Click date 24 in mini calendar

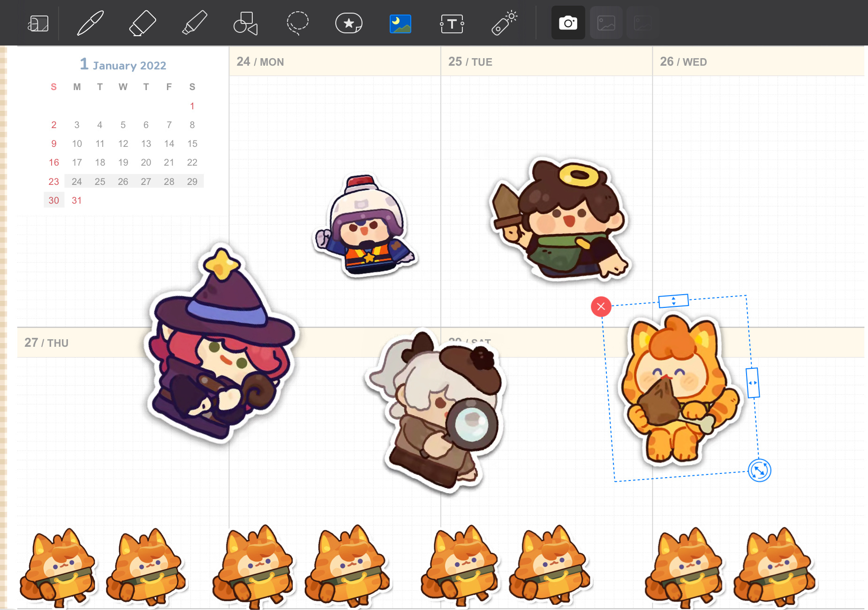[77, 182]
